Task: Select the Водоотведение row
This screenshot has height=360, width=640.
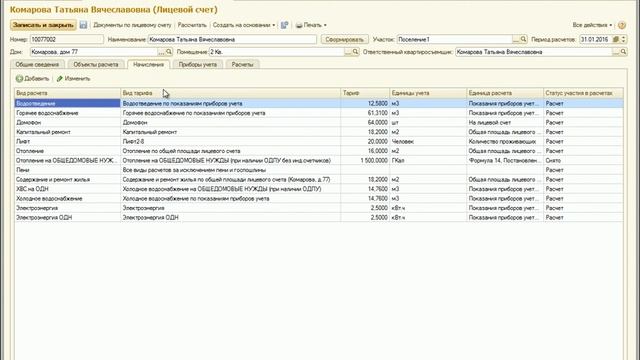Action: tap(319, 104)
